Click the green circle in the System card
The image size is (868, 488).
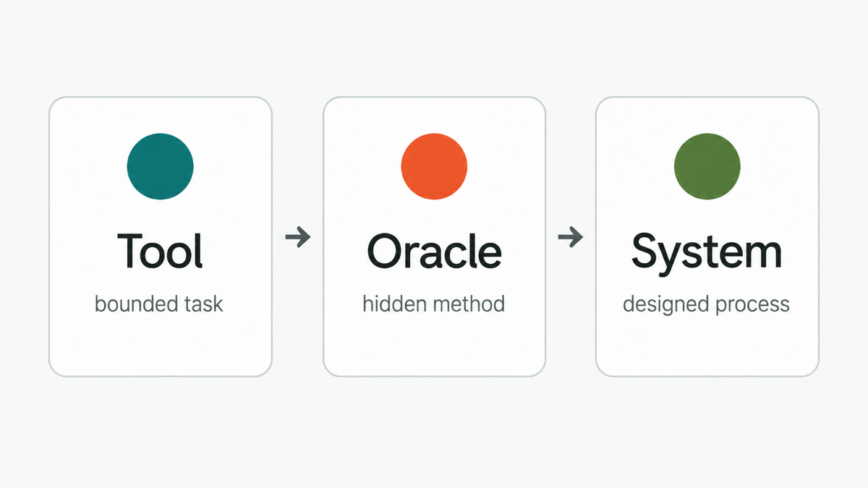[707, 166]
